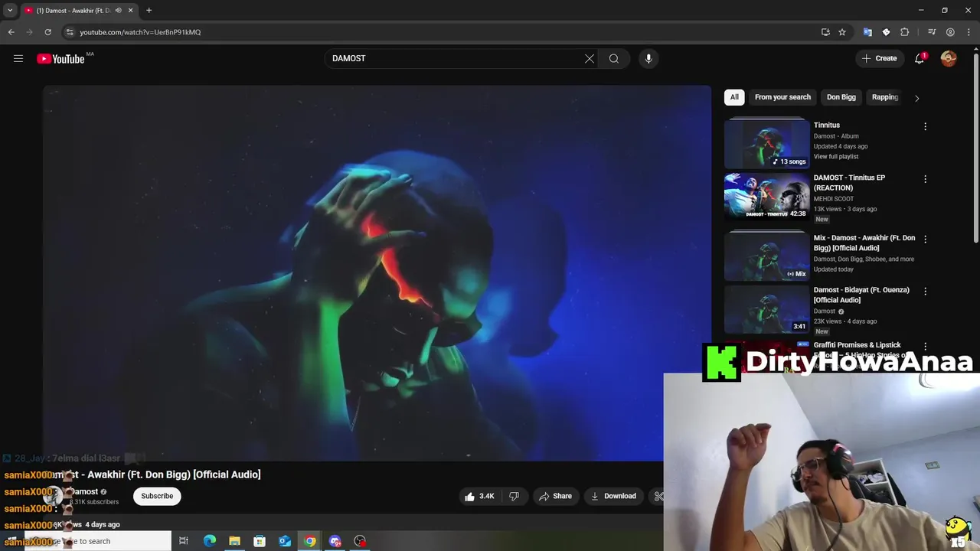Open OBS Studio from taskbar
Screen dimensions: 980x551
click(361, 541)
